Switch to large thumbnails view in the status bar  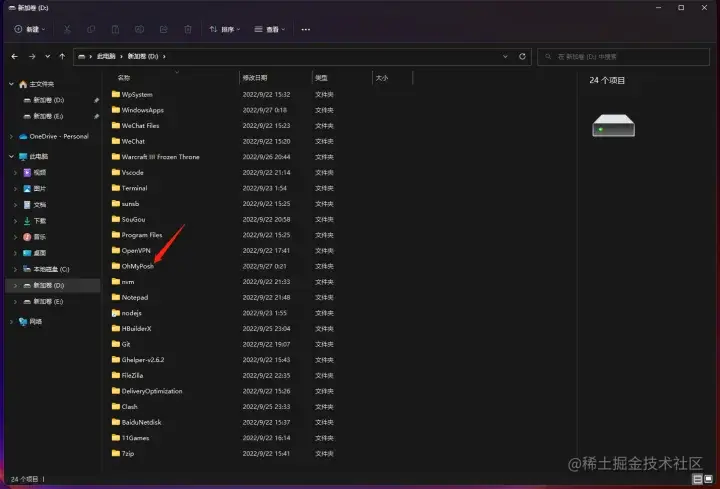click(x=709, y=479)
